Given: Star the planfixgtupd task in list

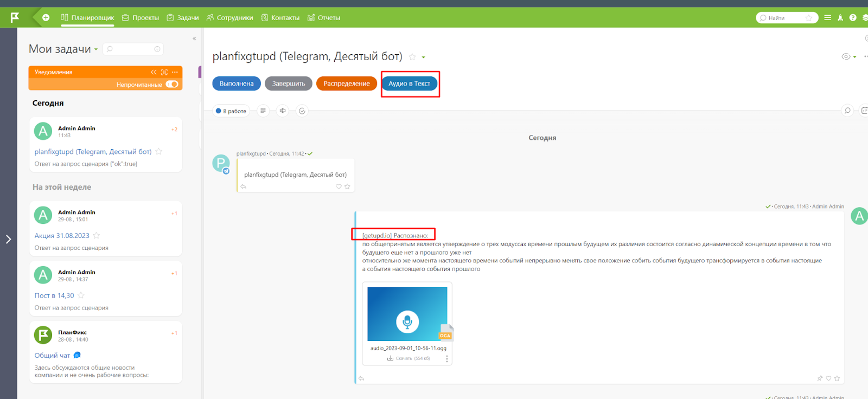Looking at the screenshot, I should click(x=159, y=152).
